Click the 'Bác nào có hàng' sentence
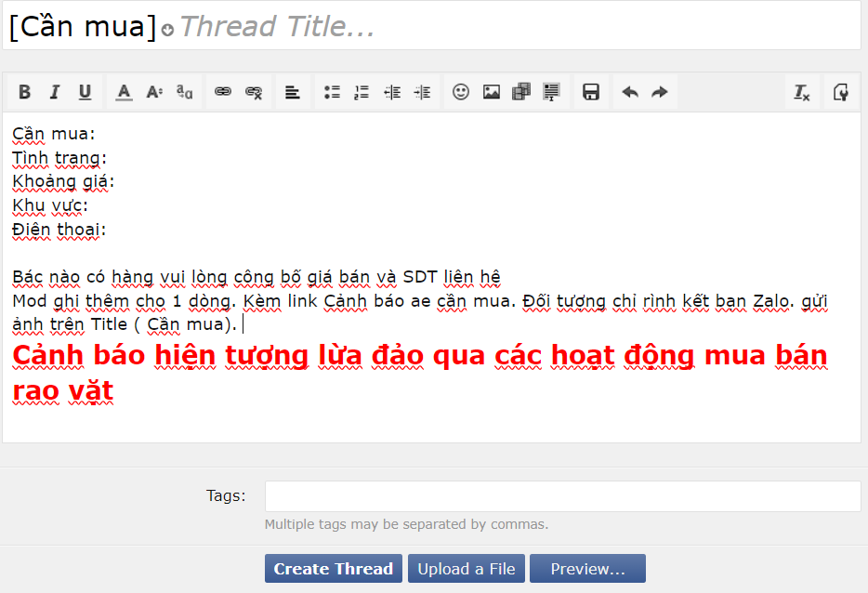This screenshot has width=868, height=593. pos(256,277)
